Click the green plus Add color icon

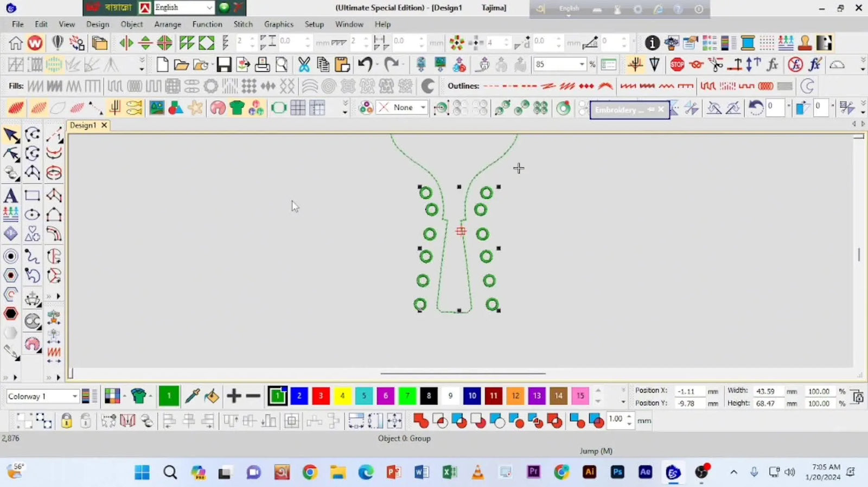point(234,396)
